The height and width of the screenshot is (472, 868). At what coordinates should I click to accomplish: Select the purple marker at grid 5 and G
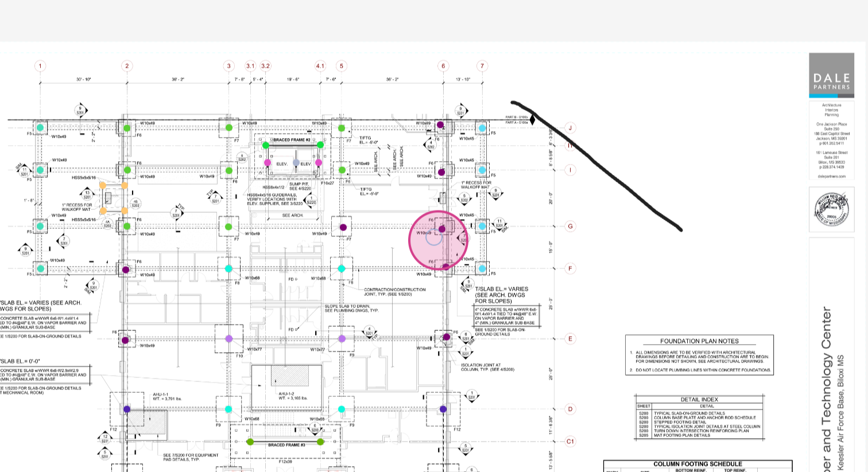coord(343,227)
